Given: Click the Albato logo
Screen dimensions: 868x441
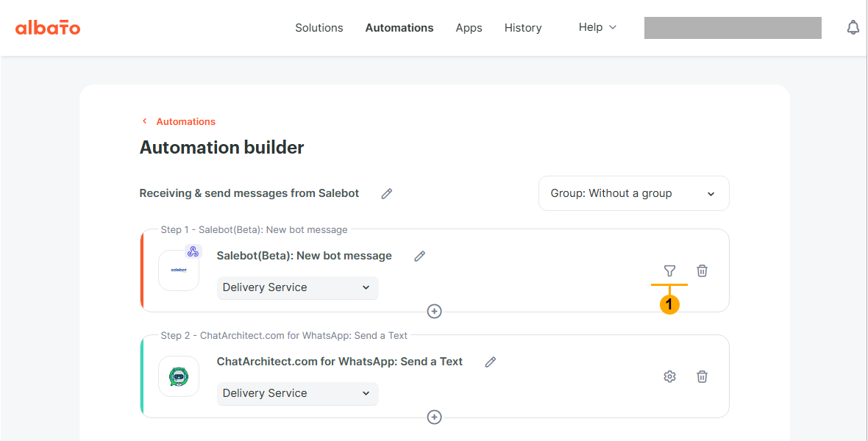Looking at the screenshot, I should click(x=48, y=28).
